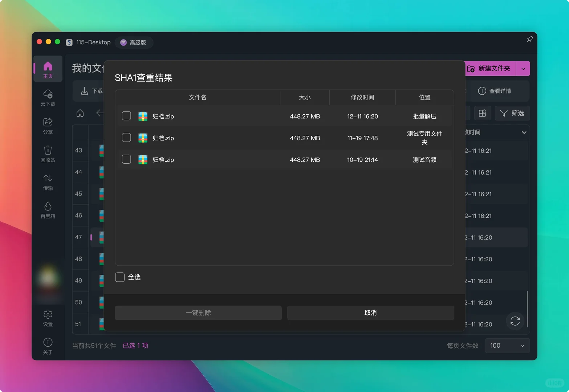Check the 归档.zip located in 测试音频
The image size is (569, 392).
point(126,159)
